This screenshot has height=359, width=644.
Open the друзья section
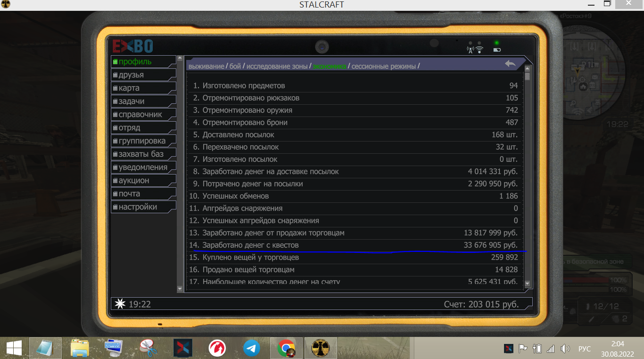pos(144,75)
